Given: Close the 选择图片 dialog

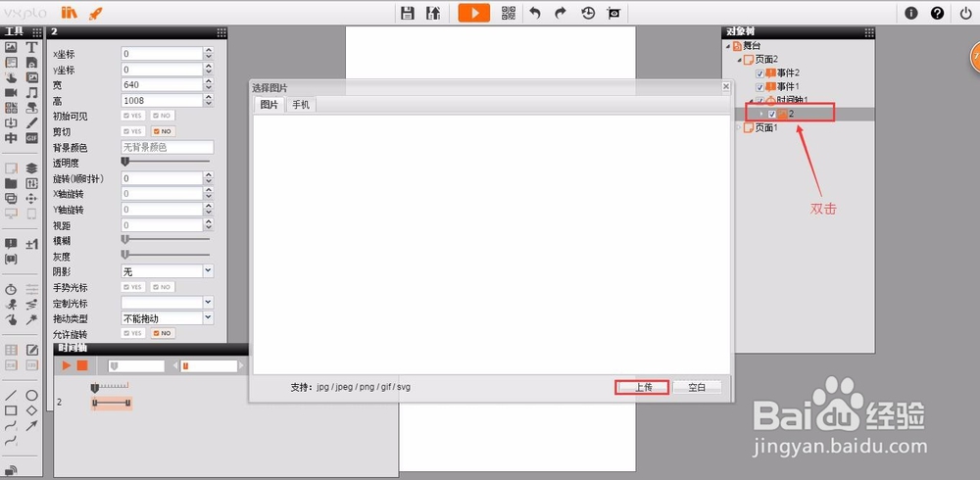Looking at the screenshot, I should (x=725, y=87).
